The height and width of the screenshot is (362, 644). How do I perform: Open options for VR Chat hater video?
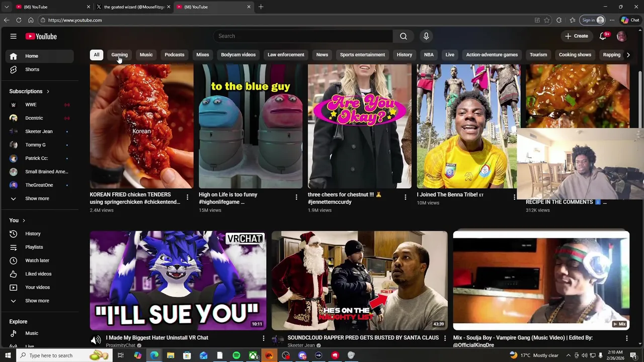click(263, 338)
